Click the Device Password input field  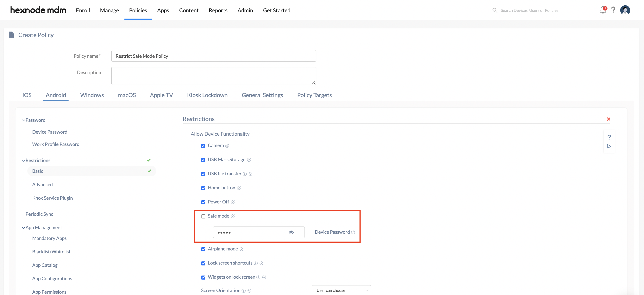259,233
